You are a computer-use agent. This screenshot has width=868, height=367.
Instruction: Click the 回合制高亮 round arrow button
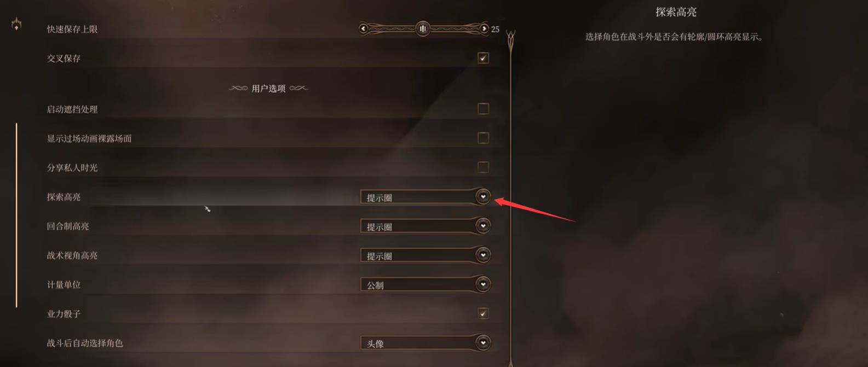pos(483,225)
